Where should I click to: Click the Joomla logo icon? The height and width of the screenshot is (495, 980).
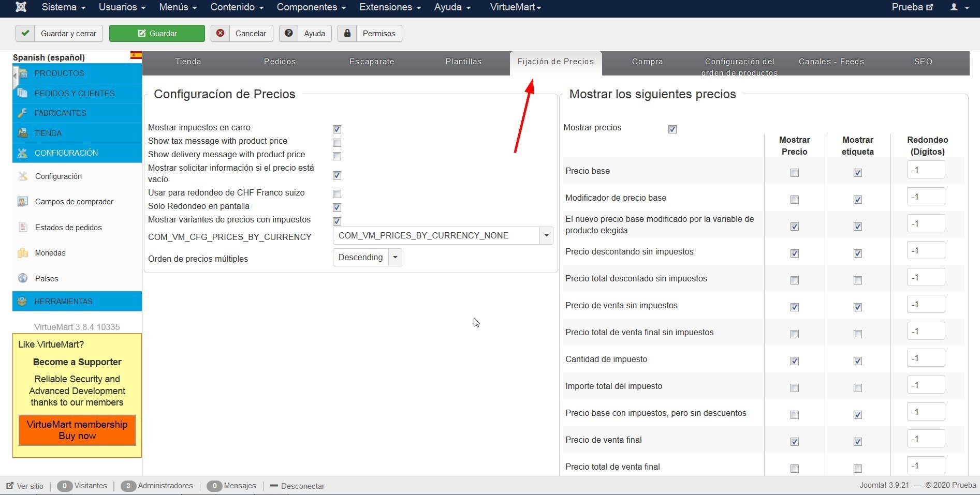[21, 7]
